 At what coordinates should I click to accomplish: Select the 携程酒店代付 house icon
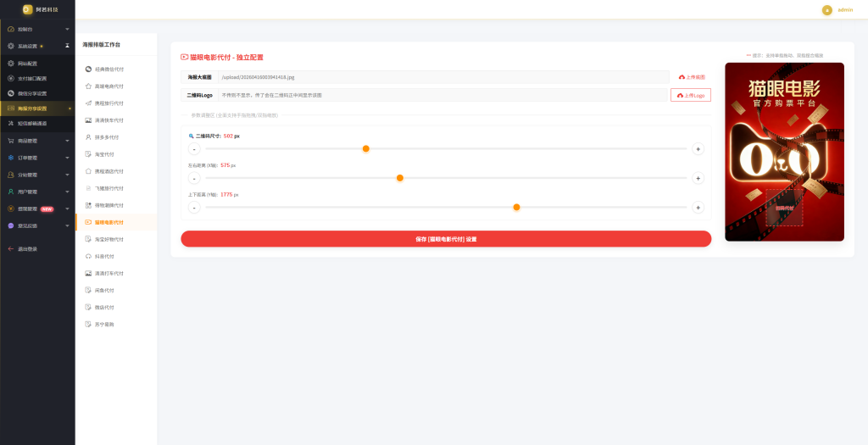click(x=88, y=171)
